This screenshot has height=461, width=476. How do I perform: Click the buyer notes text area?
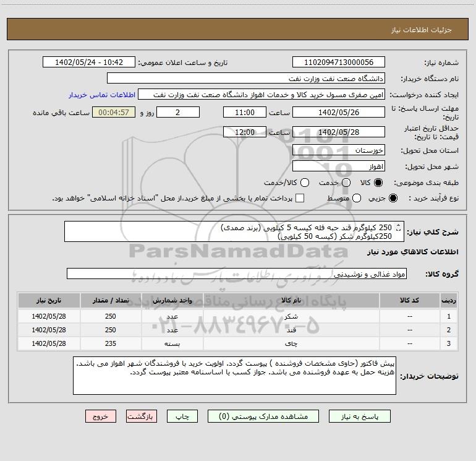point(234,376)
